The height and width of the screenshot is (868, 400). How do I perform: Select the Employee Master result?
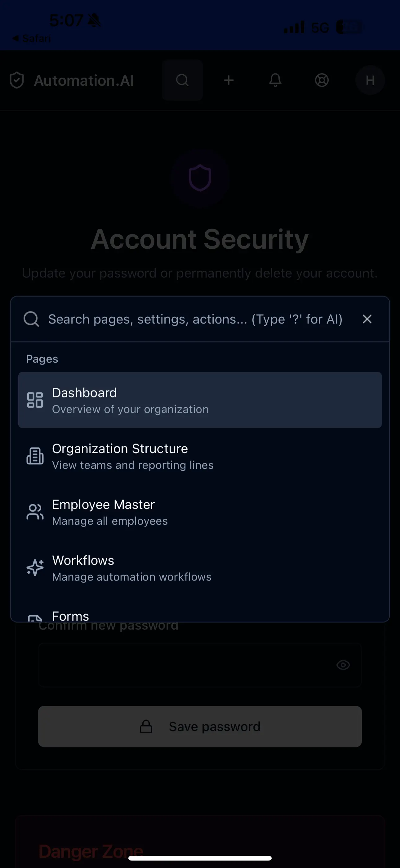[x=200, y=512]
